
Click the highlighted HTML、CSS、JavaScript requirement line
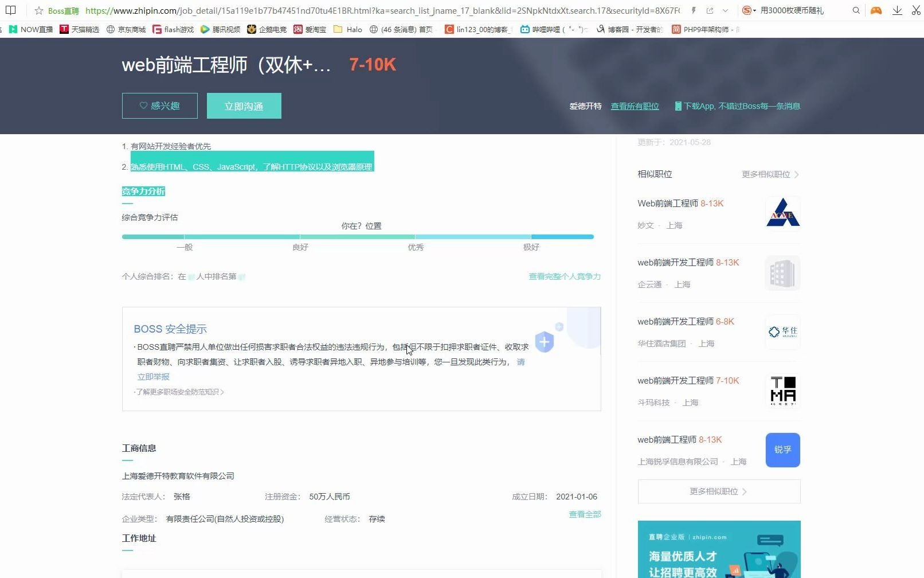[x=251, y=167]
